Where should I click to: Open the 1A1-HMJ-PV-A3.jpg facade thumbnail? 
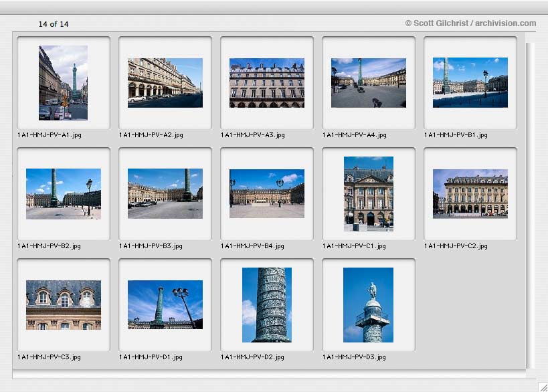[x=267, y=83]
